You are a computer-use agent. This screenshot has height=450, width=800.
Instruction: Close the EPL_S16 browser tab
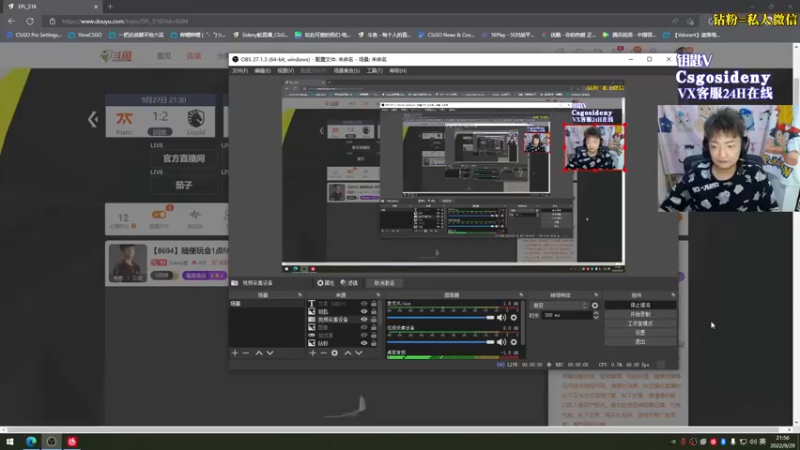click(x=96, y=7)
